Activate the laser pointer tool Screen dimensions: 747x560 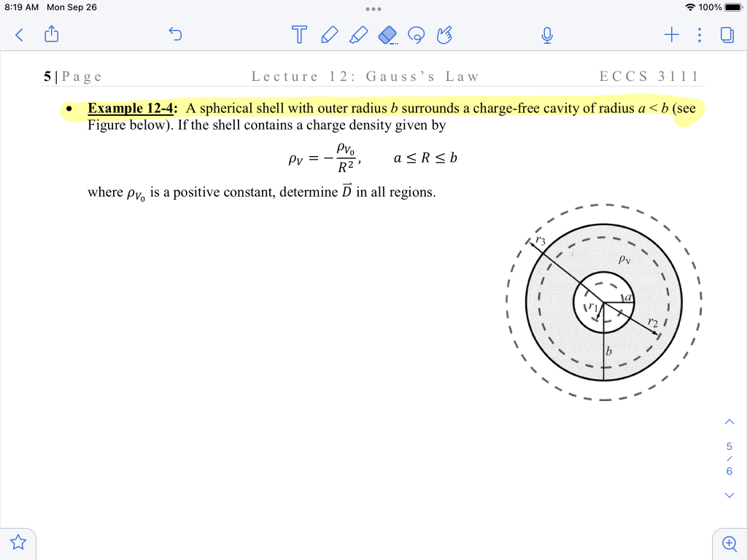click(x=445, y=34)
